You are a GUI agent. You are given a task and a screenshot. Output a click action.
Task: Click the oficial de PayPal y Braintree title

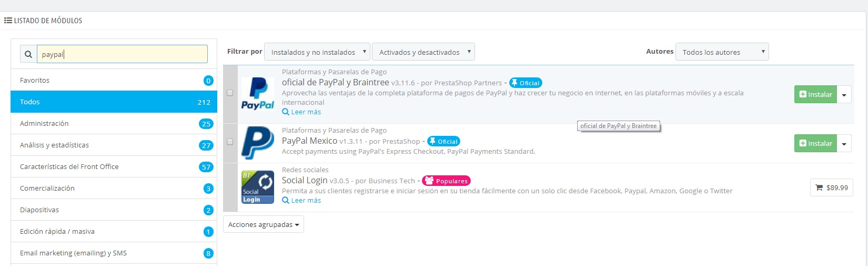[x=336, y=82]
